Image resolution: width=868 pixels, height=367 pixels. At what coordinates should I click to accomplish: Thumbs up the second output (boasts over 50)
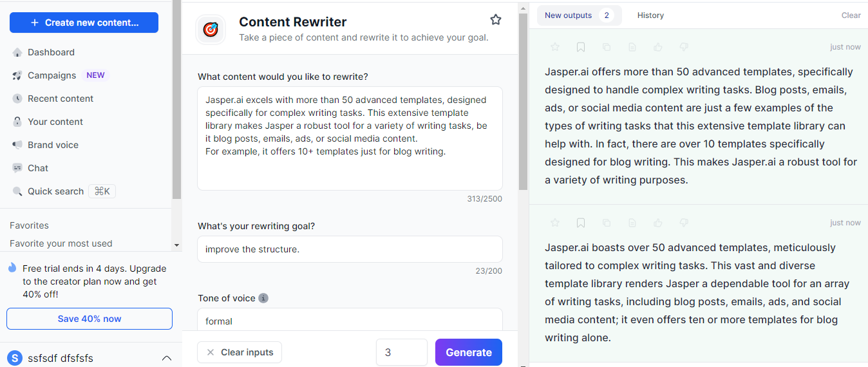click(x=658, y=223)
